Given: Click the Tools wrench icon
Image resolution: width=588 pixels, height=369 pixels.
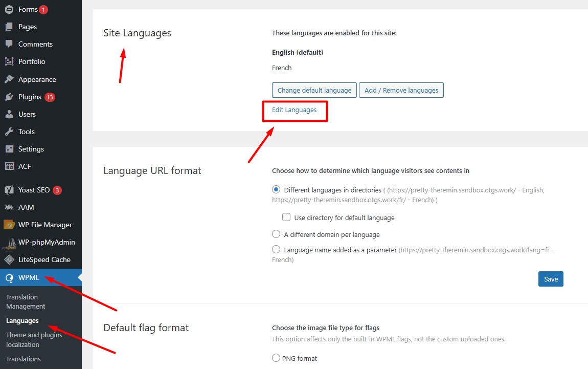Looking at the screenshot, I should click(x=9, y=132).
